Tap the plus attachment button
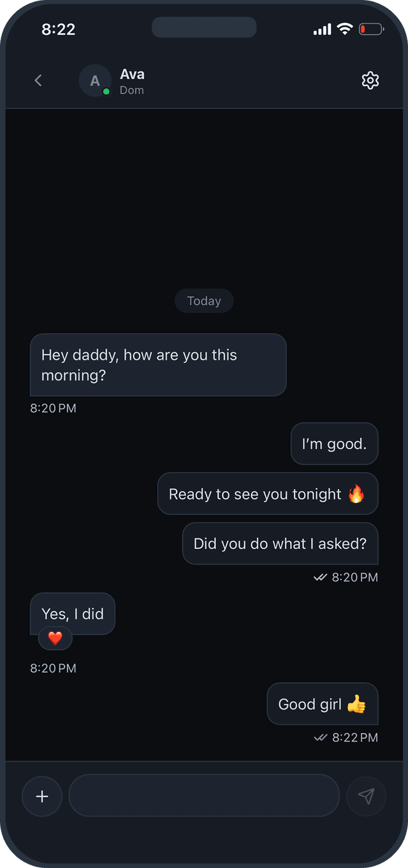 pos(42,796)
